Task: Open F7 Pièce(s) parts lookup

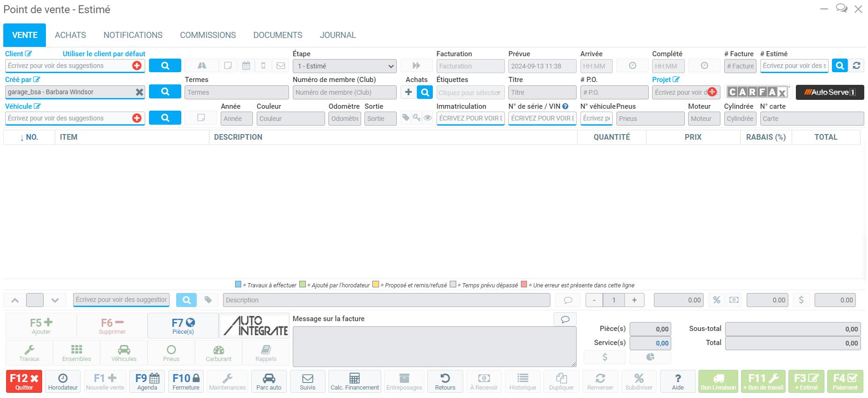Action: (x=183, y=325)
